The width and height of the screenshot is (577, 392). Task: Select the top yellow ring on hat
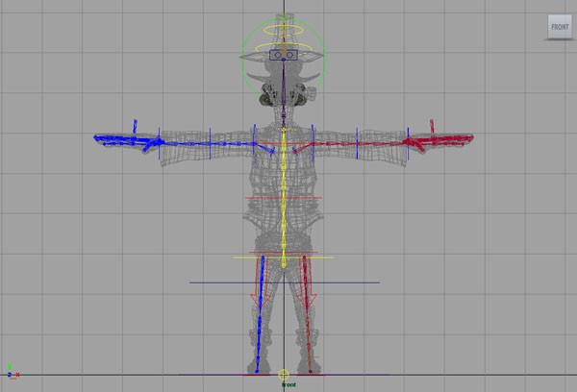284,31
